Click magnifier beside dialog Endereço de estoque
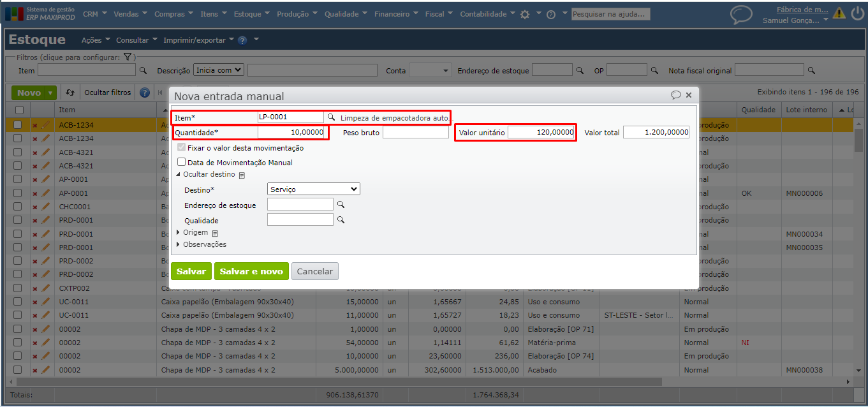 pos(341,204)
